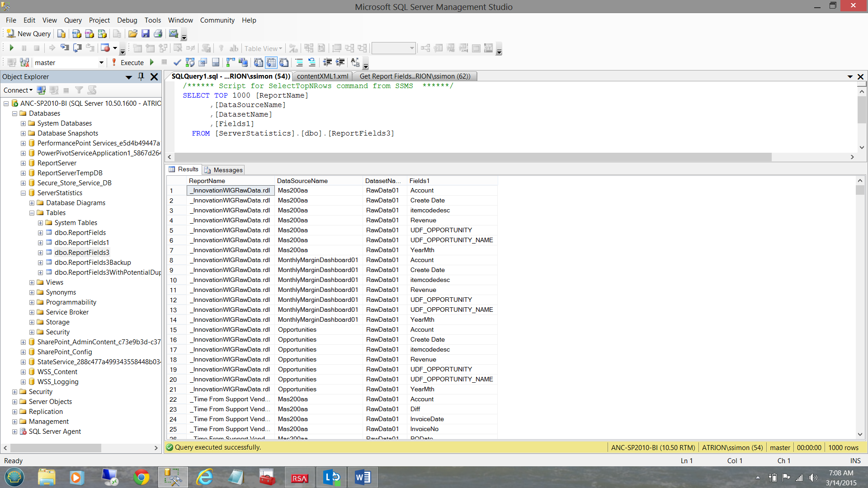
Task: Switch to the Messages tab
Action: click(x=223, y=170)
